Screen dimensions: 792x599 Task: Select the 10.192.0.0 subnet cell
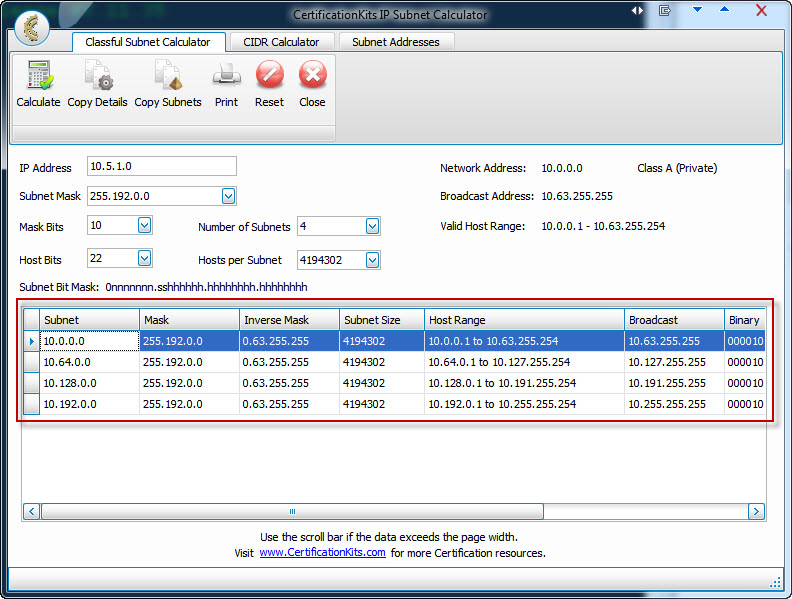coord(89,404)
